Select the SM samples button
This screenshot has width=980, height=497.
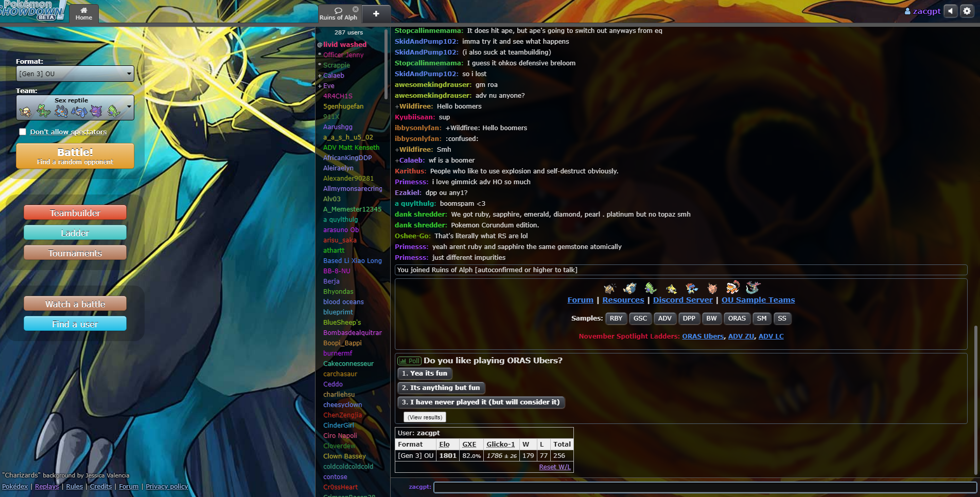(762, 318)
